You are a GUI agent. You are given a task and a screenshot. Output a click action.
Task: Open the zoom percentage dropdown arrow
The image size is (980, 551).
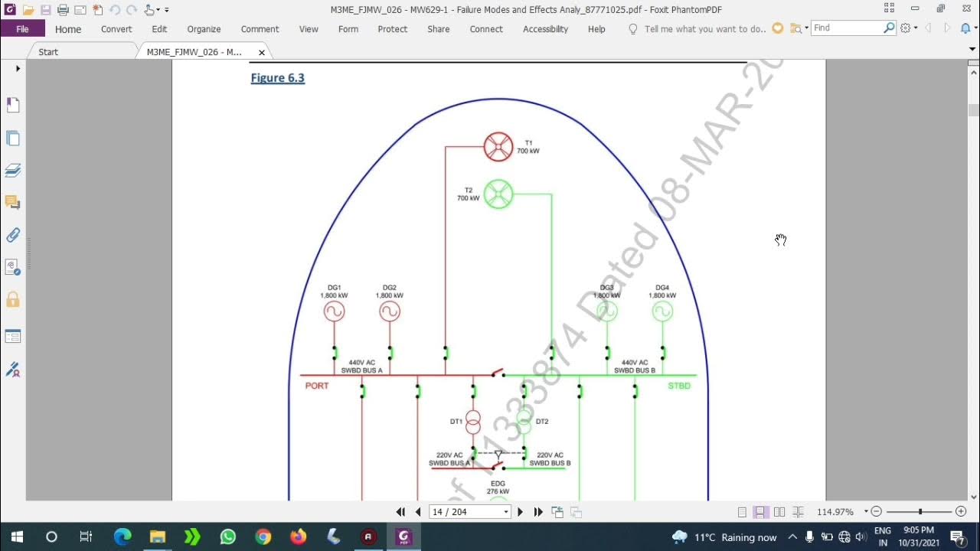(x=866, y=512)
